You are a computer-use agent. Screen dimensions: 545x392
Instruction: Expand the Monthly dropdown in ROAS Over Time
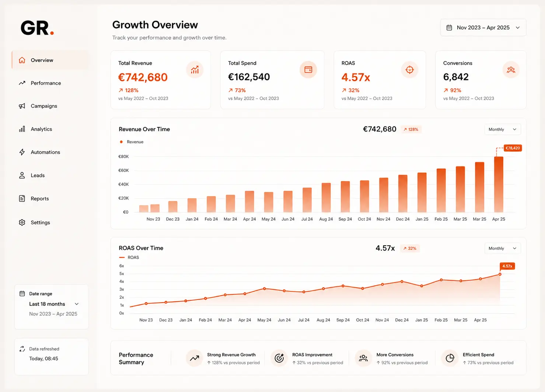502,248
